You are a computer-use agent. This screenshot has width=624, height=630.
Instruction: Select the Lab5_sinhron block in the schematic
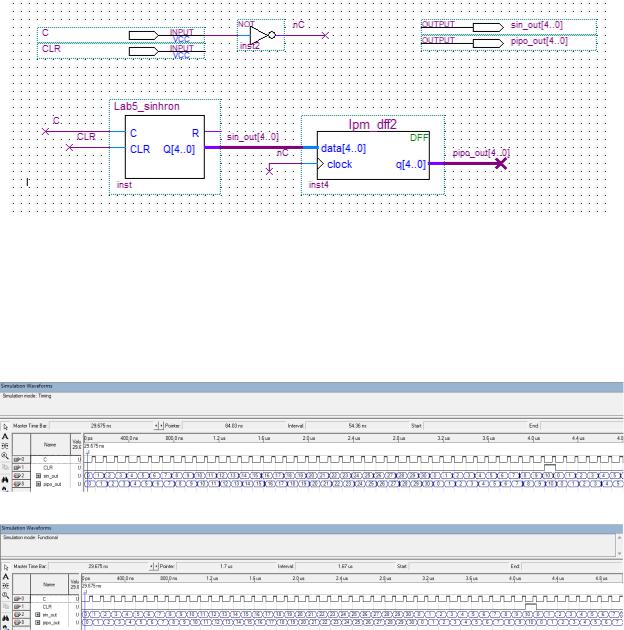coord(165,147)
